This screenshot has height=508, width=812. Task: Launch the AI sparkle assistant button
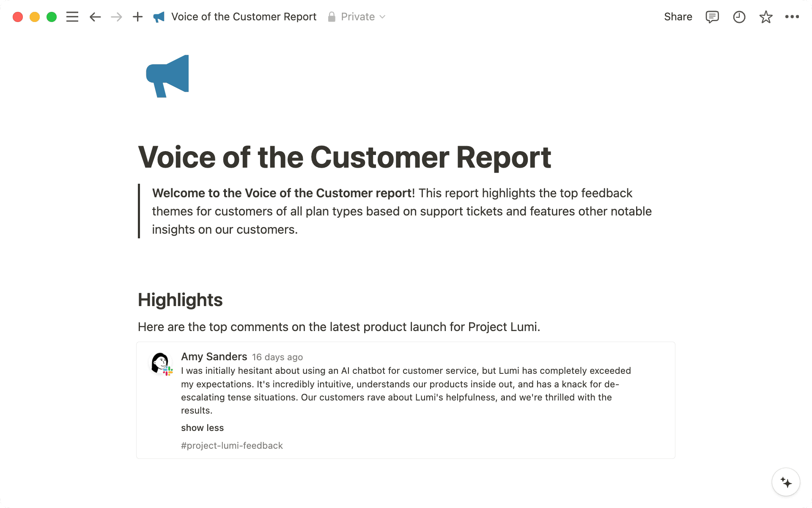point(786,482)
